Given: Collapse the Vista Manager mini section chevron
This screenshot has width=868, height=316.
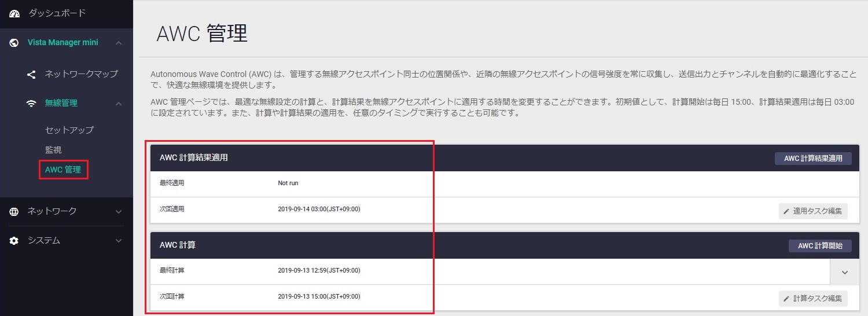Looking at the screenshot, I should pos(119,43).
